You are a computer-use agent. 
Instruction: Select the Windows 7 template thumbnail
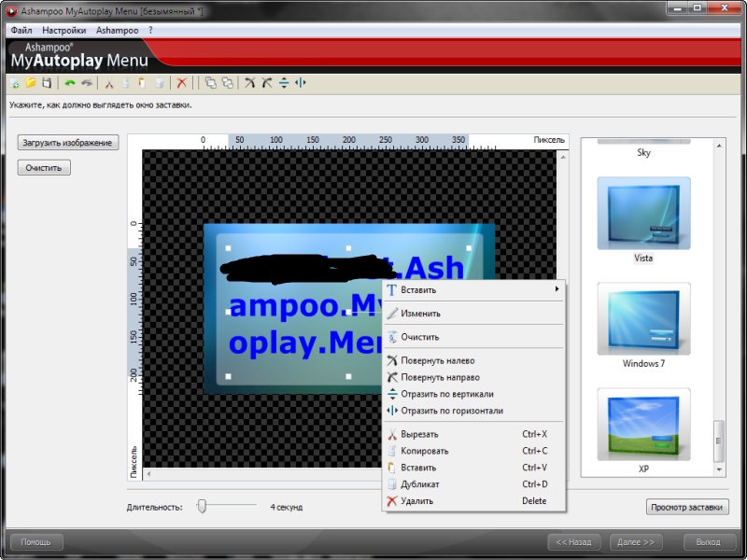click(643, 319)
